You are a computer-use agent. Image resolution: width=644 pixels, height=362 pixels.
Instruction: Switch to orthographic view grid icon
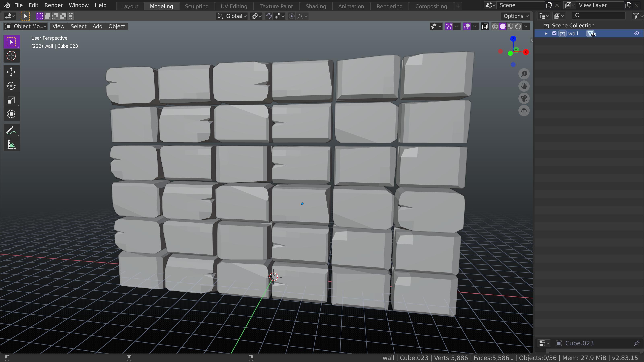[x=524, y=110]
